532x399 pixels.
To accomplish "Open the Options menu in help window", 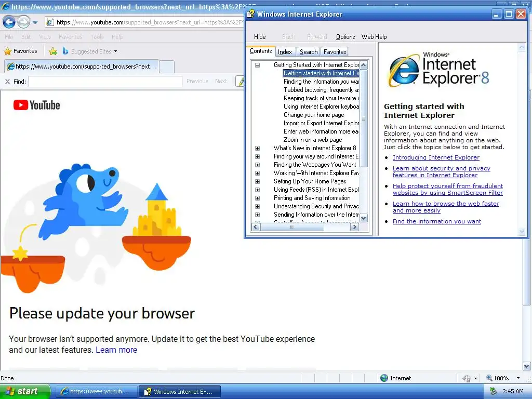I will point(345,37).
